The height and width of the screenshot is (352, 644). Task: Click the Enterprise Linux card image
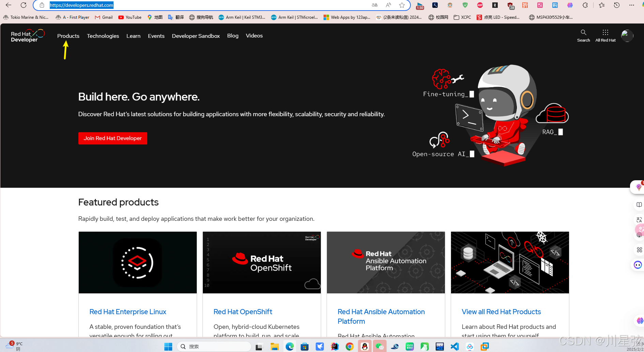tap(138, 262)
